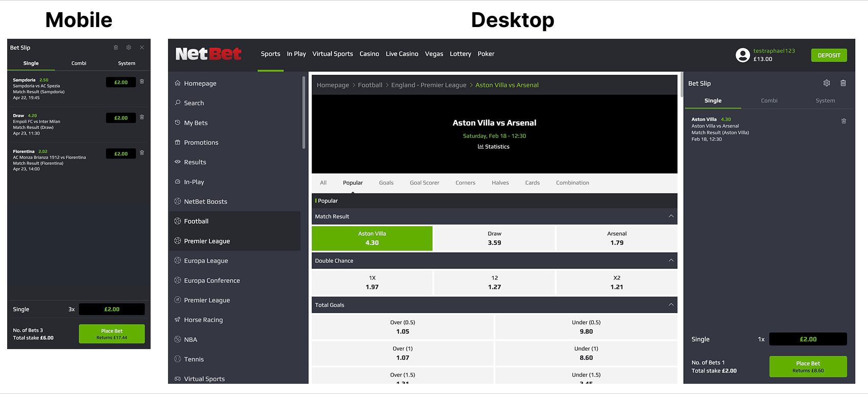Open match Statistics chart link

pyautogui.click(x=493, y=146)
